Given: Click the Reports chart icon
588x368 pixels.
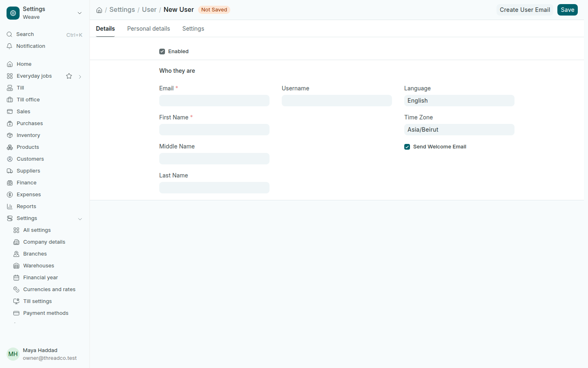Looking at the screenshot, I should pyautogui.click(x=10, y=206).
